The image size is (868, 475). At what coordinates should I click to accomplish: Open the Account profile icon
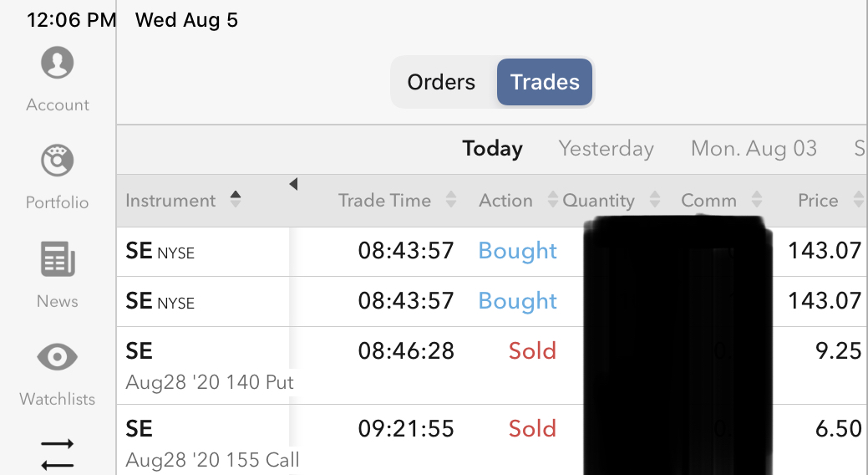[57, 64]
